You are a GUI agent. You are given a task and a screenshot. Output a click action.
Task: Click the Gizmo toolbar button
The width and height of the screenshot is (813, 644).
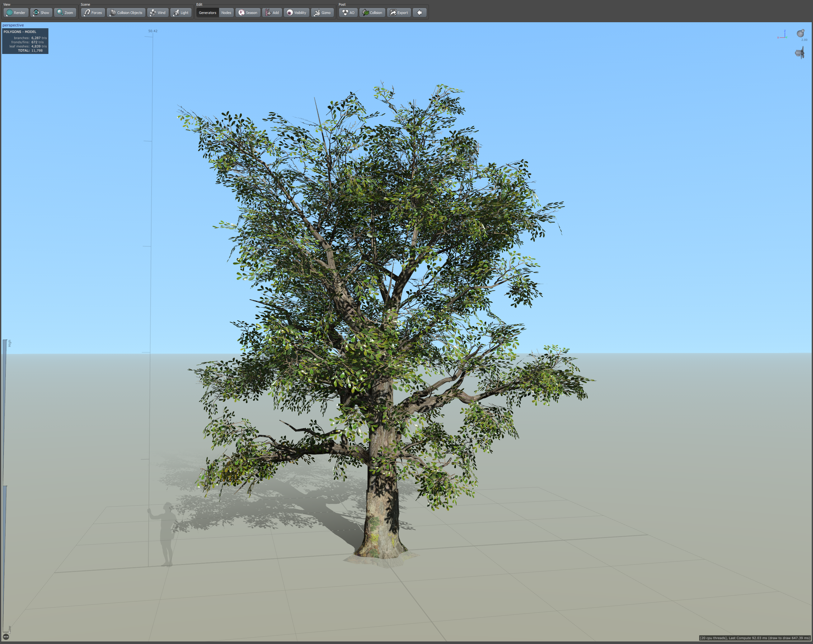click(x=322, y=12)
